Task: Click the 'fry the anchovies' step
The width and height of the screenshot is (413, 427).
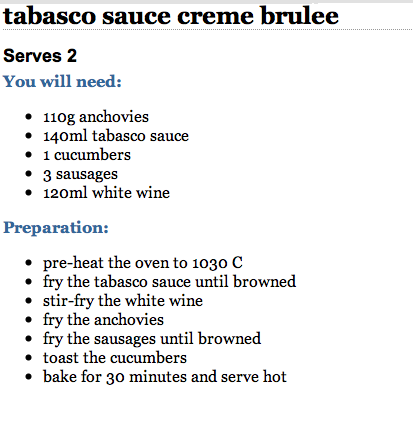Action: coord(103,320)
